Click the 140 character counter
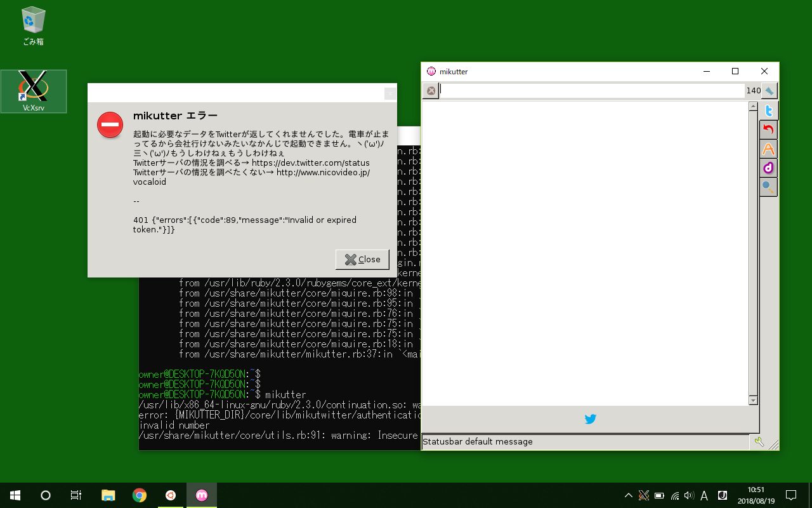Screen dimensions: 812x508 pyautogui.click(x=753, y=91)
